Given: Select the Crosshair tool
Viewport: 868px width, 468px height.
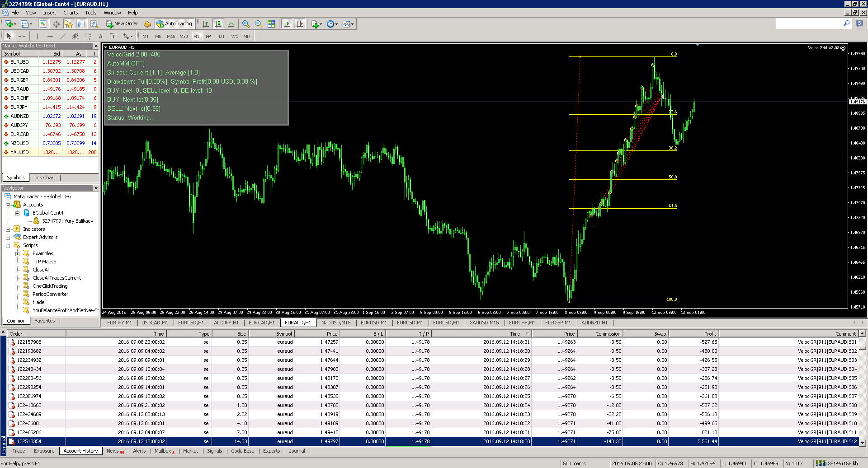Looking at the screenshot, I should [x=22, y=36].
